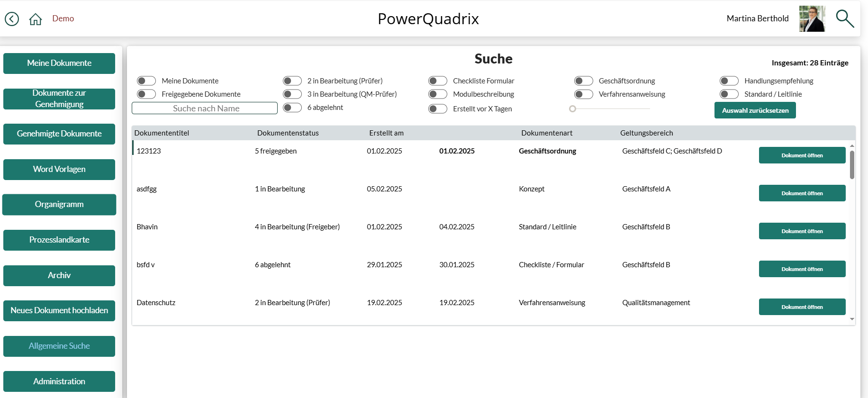Open the Organigramm page
Image resolution: width=868 pixels, height=398 pixels.
point(59,205)
